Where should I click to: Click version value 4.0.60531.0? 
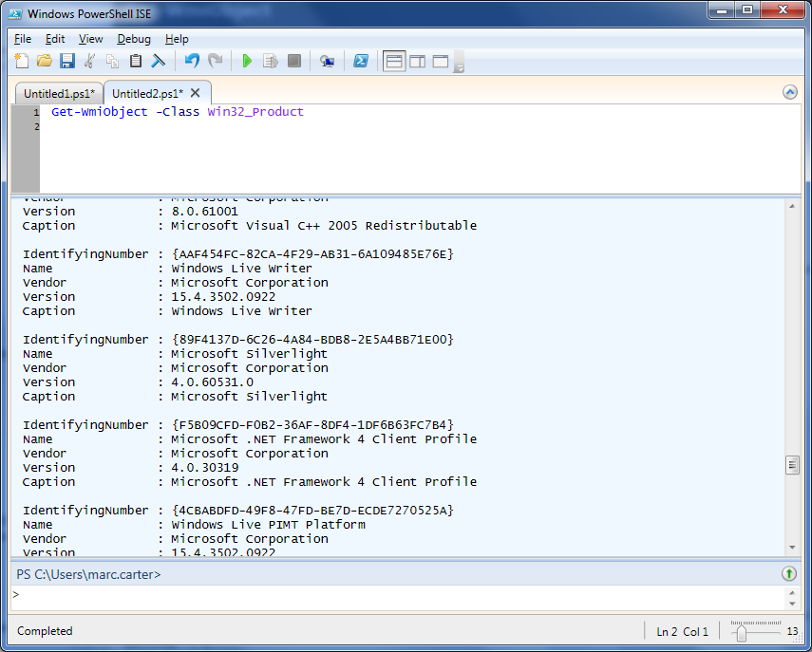(x=213, y=382)
